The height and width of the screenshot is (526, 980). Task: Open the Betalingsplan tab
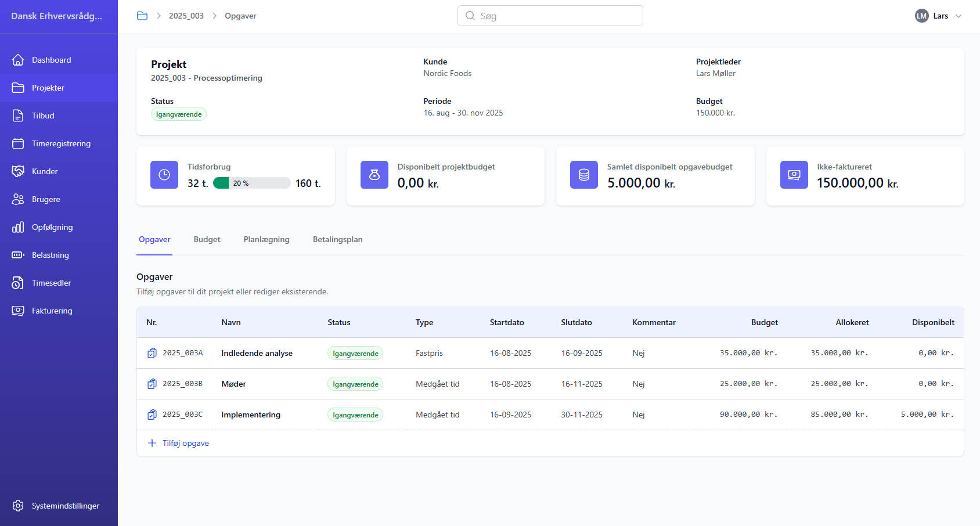(x=337, y=239)
